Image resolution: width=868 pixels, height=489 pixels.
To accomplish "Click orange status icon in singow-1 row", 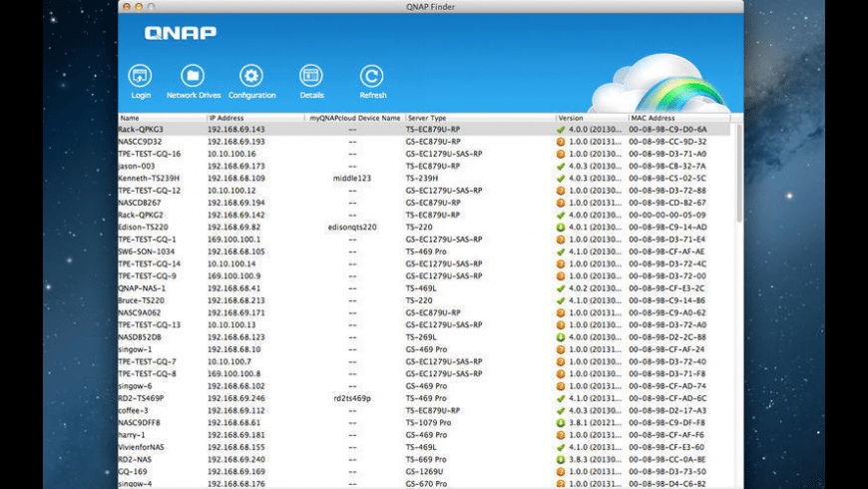I will 561,349.
